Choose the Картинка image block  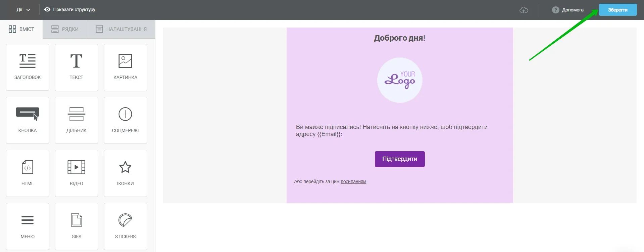126,67
